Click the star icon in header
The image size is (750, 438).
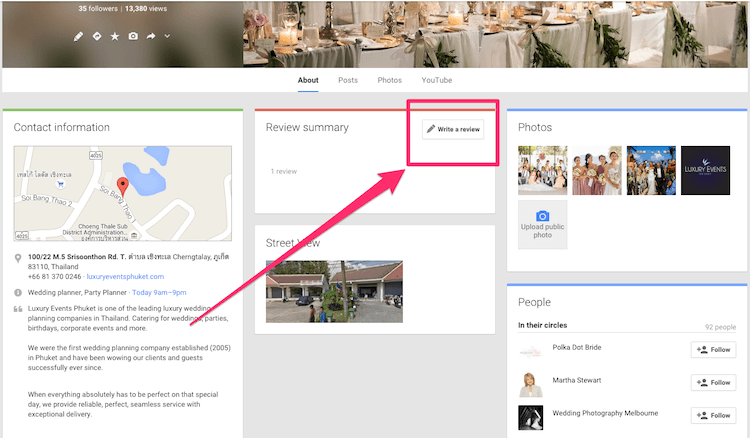coord(115,36)
